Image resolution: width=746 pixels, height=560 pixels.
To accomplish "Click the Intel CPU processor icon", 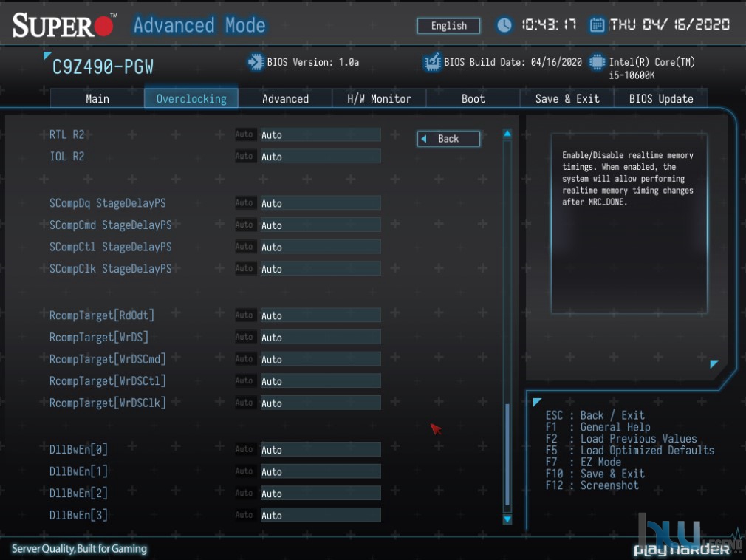I will [x=597, y=62].
